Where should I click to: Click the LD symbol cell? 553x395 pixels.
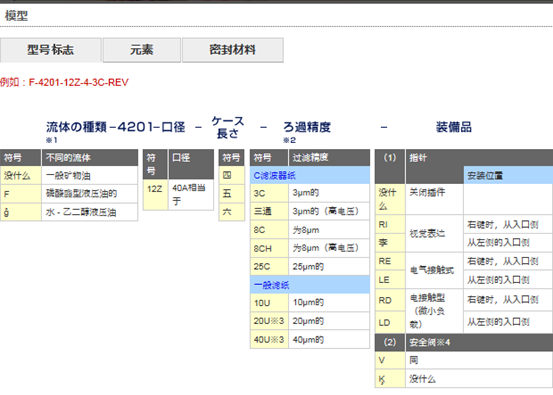390,322
